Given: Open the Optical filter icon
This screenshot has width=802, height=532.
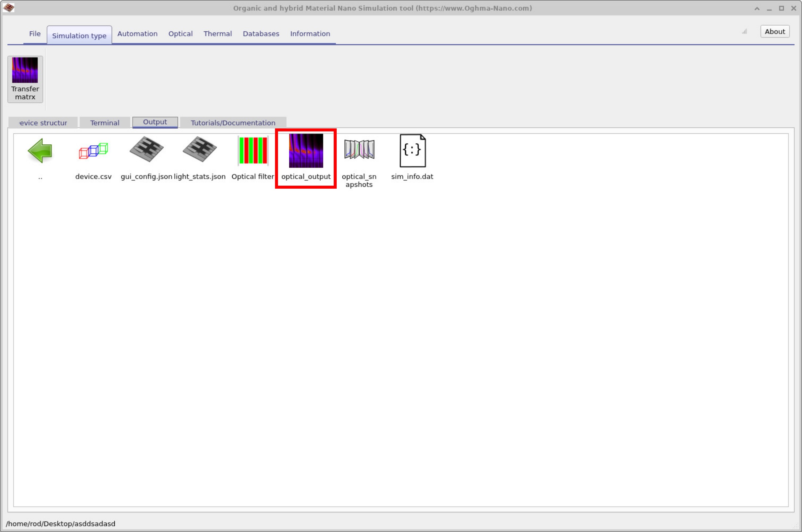Looking at the screenshot, I should (x=253, y=151).
